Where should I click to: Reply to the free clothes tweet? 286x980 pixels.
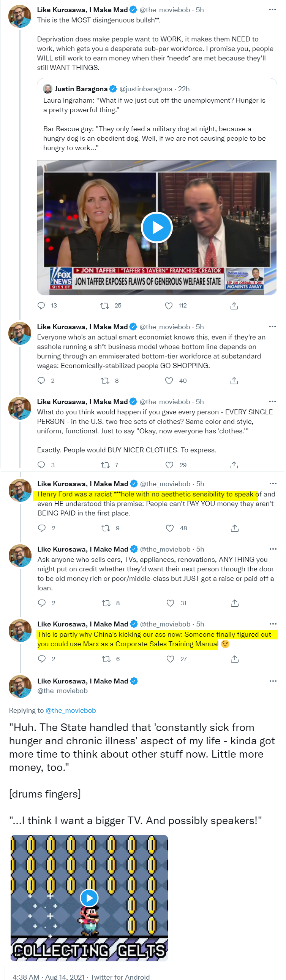(41, 465)
